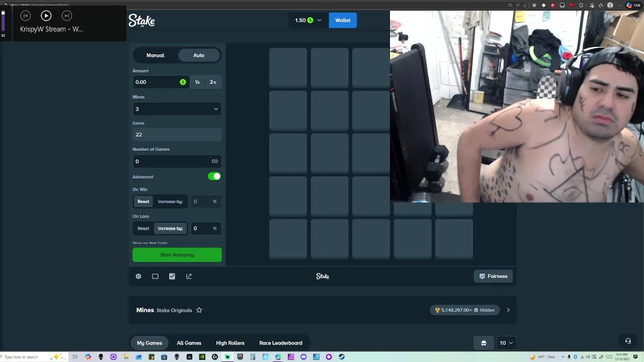Open Calculator in taskbar
The width and height of the screenshot is (644, 362).
(x=253, y=357)
